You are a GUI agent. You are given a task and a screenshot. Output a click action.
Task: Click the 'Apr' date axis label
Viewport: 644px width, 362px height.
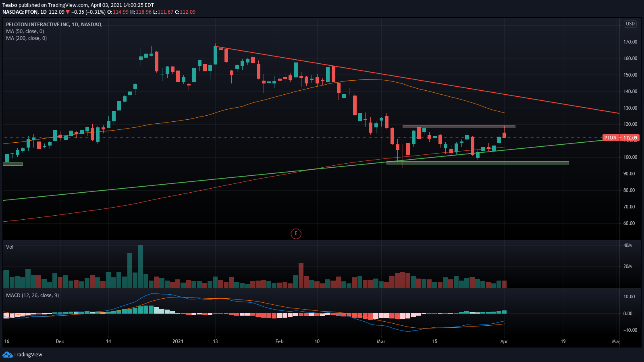504,341
